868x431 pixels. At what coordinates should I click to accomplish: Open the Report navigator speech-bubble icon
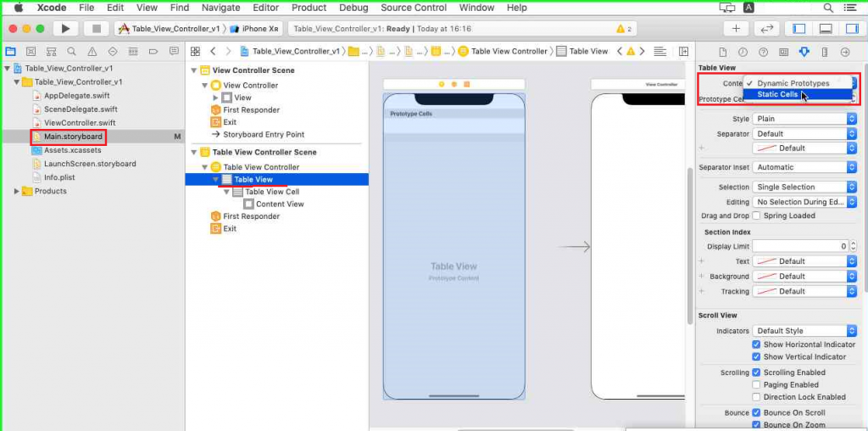[x=174, y=52]
